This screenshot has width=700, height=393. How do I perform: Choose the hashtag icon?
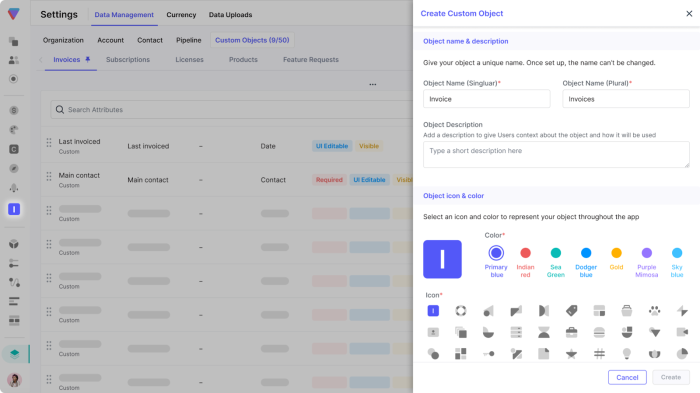(x=599, y=354)
